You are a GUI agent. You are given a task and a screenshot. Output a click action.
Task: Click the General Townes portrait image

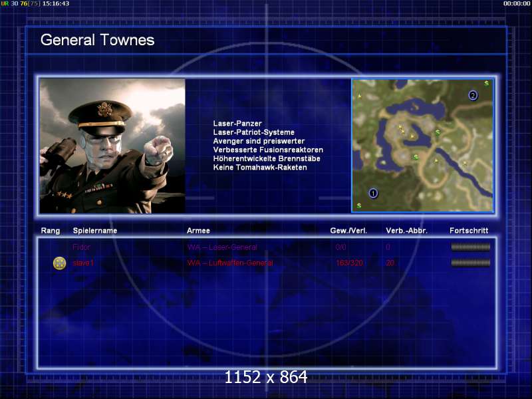click(112, 146)
